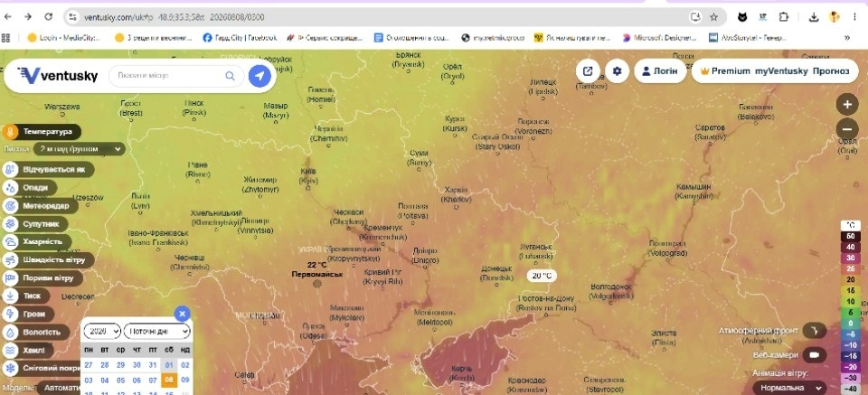
Task: Open the Прогноз forecast link
Action: tap(831, 71)
